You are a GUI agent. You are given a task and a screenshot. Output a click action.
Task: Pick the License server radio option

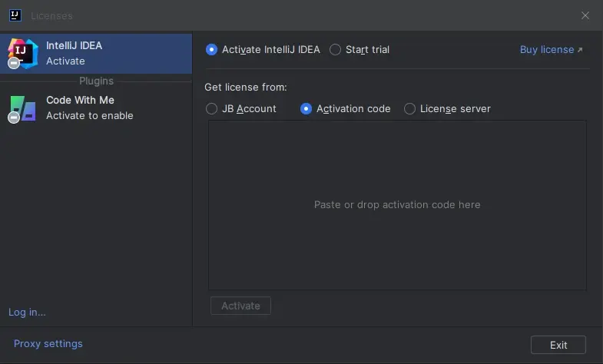point(410,109)
